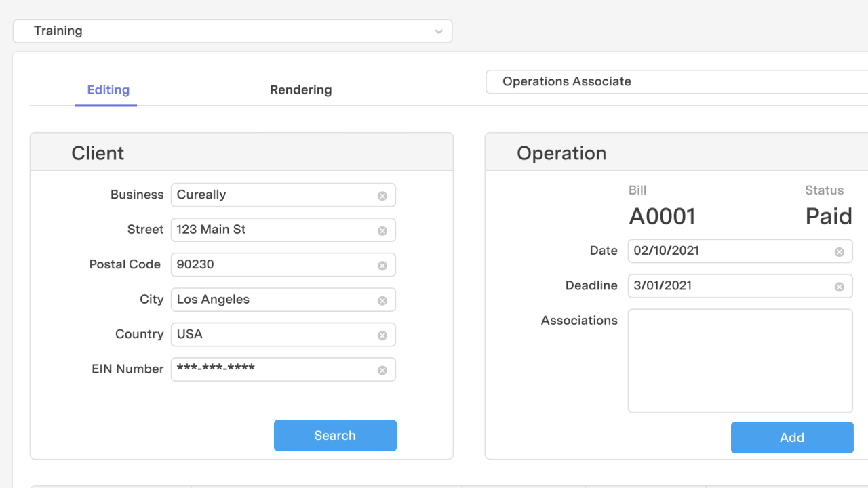Viewport: 868px width, 488px height.
Task: Clear the Deadline value via the x icon
Action: (x=840, y=285)
